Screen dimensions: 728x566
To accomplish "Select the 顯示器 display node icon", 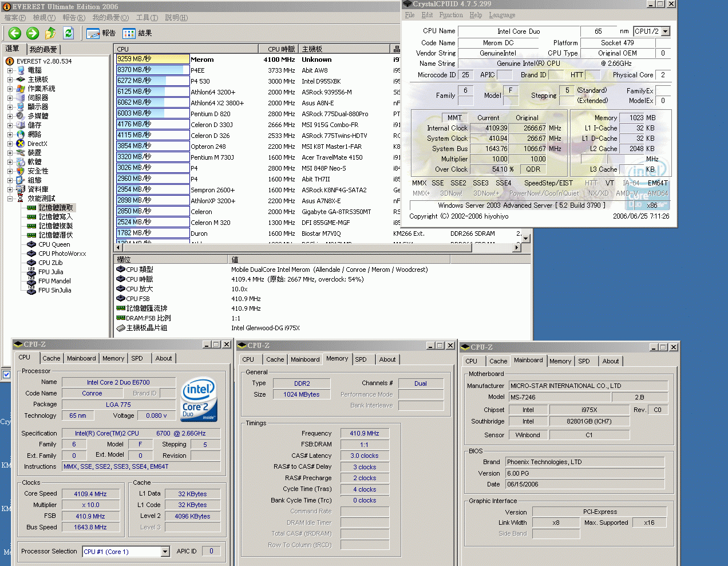I will click(x=21, y=107).
